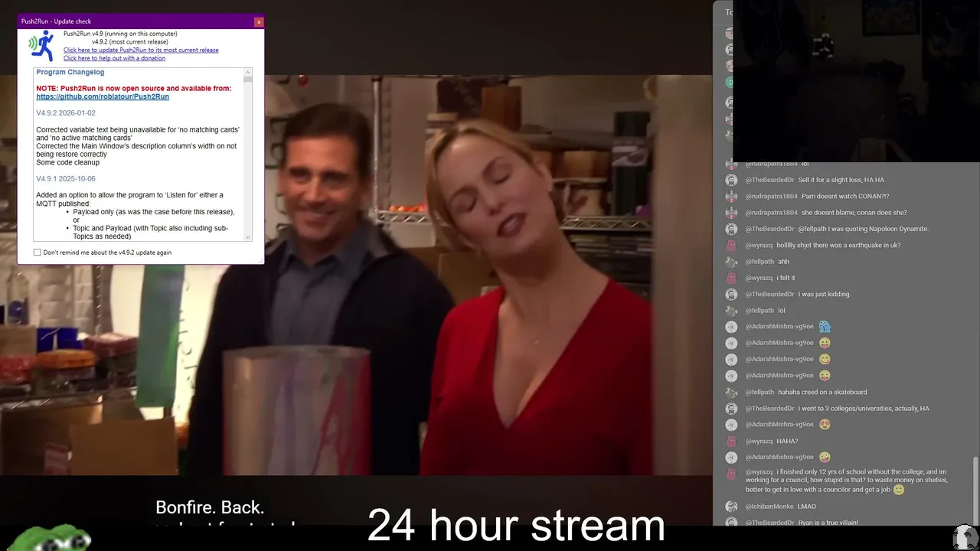
Task: Click the changelog scrollbar down arrow
Action: [x=248, y=237]
